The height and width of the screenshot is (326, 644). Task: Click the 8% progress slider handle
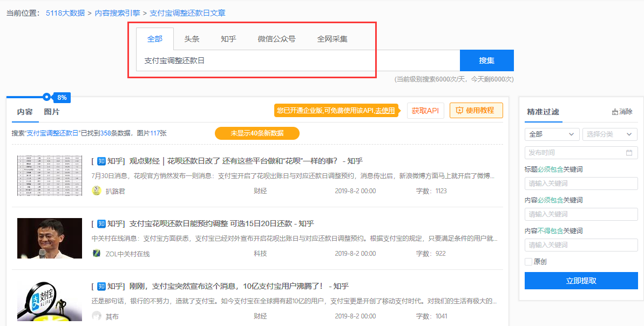pyautogui.click(x=47, y=97)
